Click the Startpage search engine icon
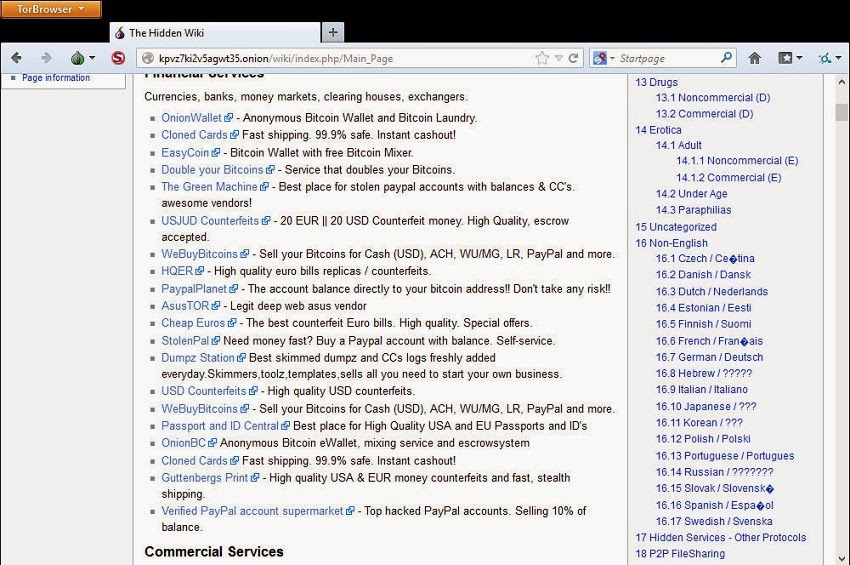Image resolution: width=850 pixels, height=565 pixels. pos(600,58)
